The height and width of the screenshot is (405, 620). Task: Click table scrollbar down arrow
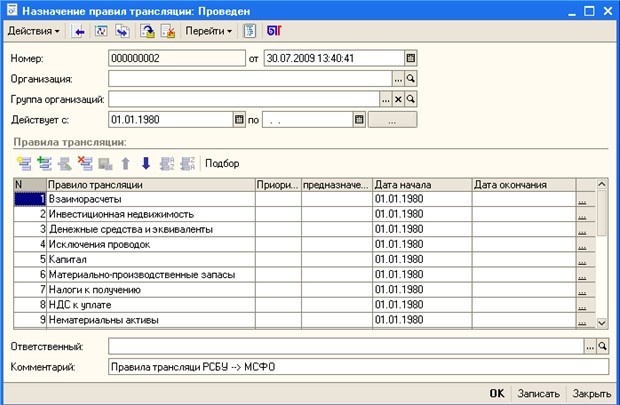pyautogui.click(x=602, y=323)
